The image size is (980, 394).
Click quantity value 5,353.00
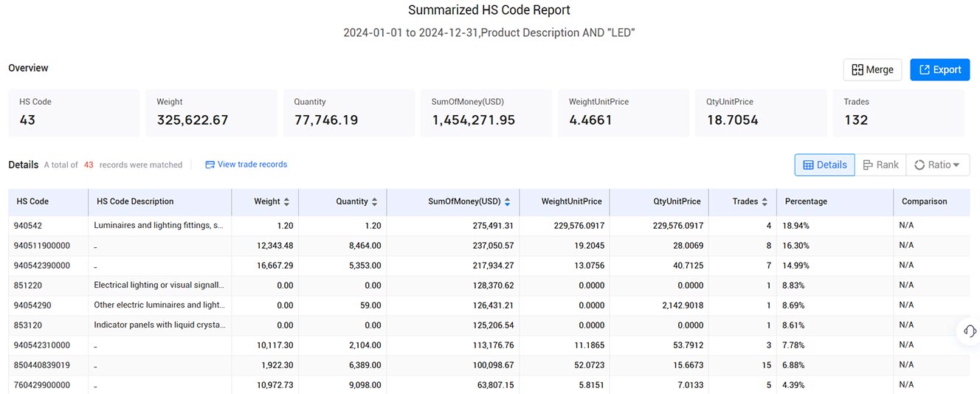click(365, 265)
